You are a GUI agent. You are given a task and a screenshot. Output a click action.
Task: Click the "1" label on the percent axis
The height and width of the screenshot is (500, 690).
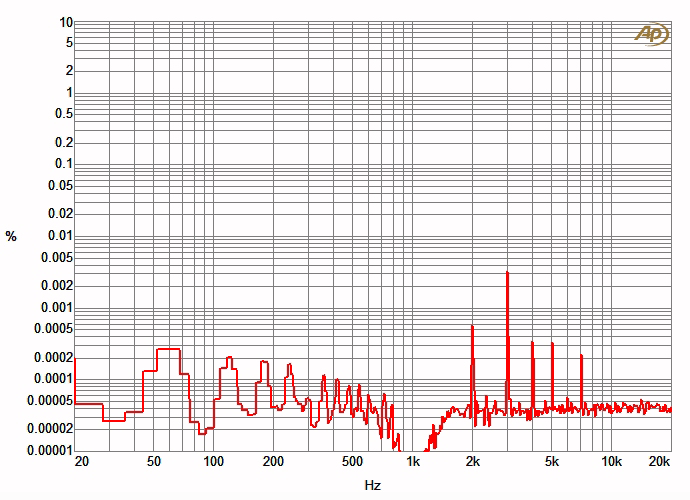pos(70,92)
